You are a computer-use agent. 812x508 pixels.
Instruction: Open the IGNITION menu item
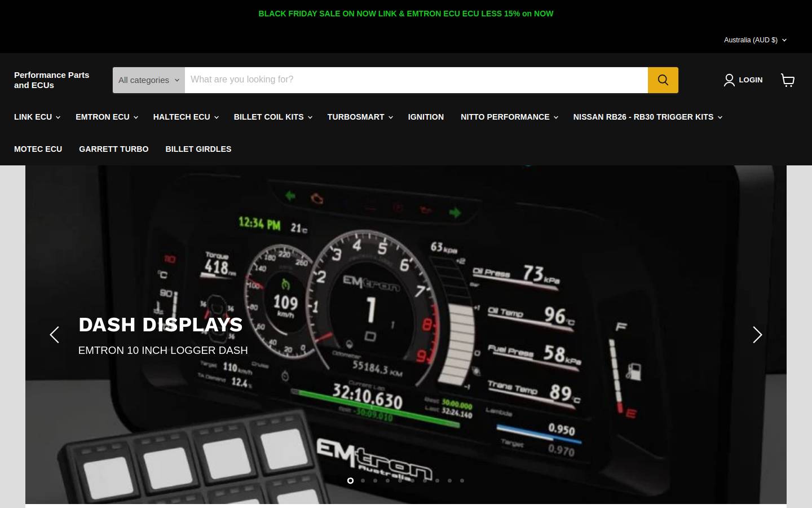click(426, 117)
